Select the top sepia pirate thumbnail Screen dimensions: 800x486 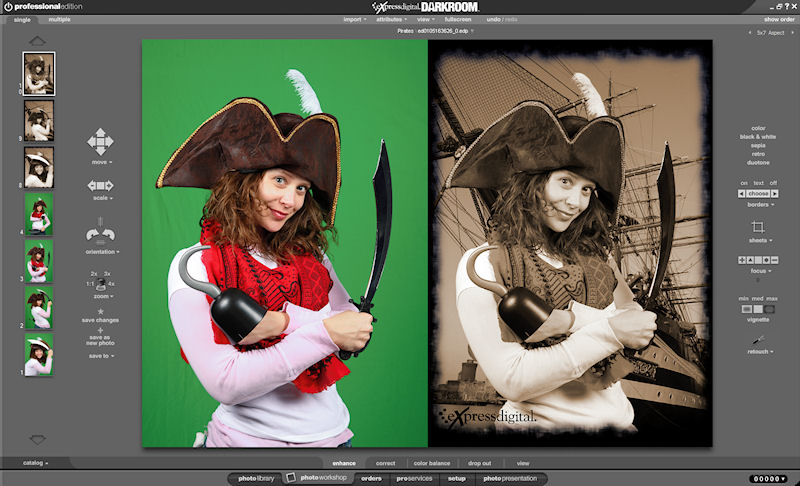39,73
